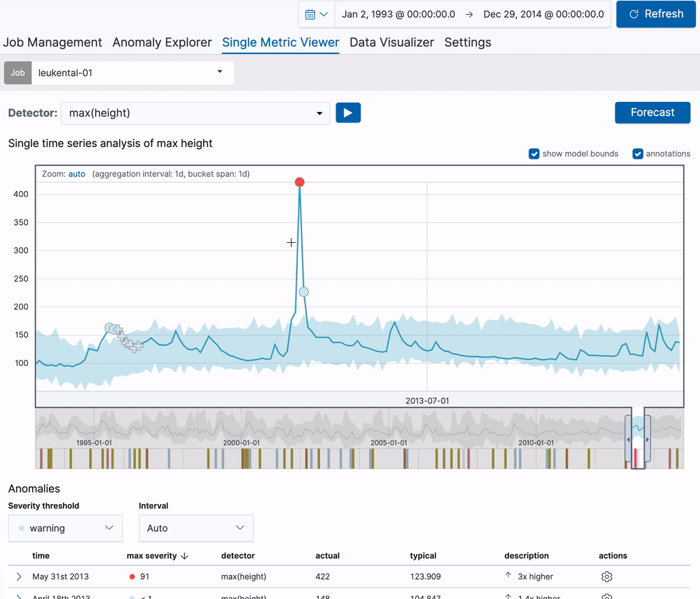Click the blue play detector button
Viewport: 700px width, 599px height.
pos(348,113)
